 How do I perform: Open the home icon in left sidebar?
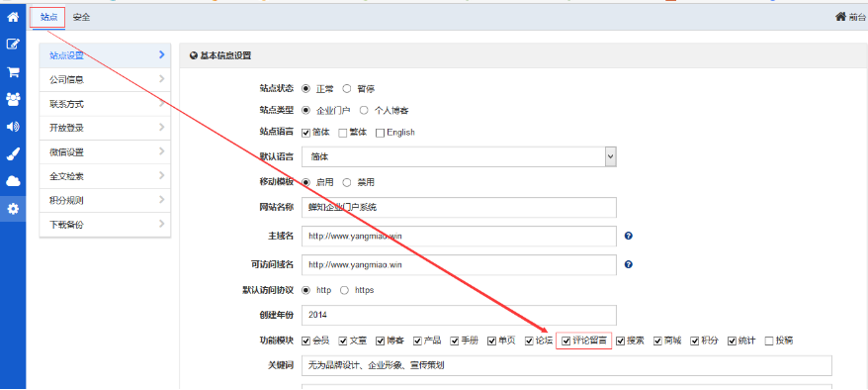click(x=12, y=17)
